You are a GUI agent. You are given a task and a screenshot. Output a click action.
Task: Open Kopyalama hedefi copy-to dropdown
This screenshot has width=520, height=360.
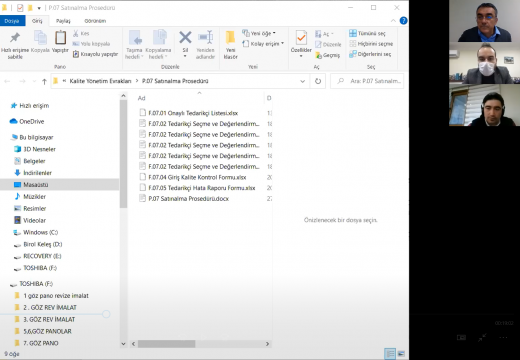tap(158, 45)
